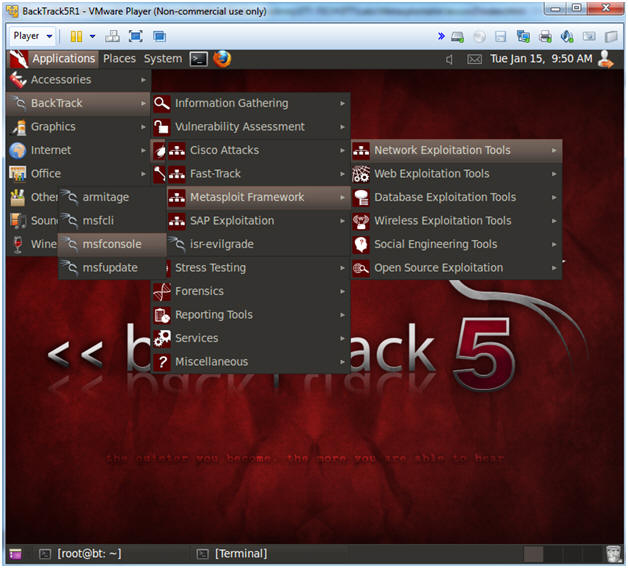
Task: Launch msfcli tool
Action: tap(112, 221)
